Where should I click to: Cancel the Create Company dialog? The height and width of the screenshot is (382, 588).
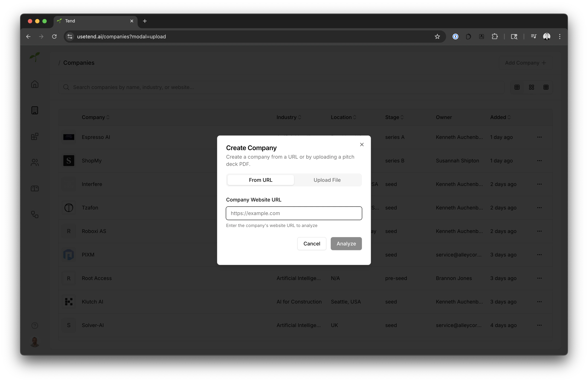[312, 244]
